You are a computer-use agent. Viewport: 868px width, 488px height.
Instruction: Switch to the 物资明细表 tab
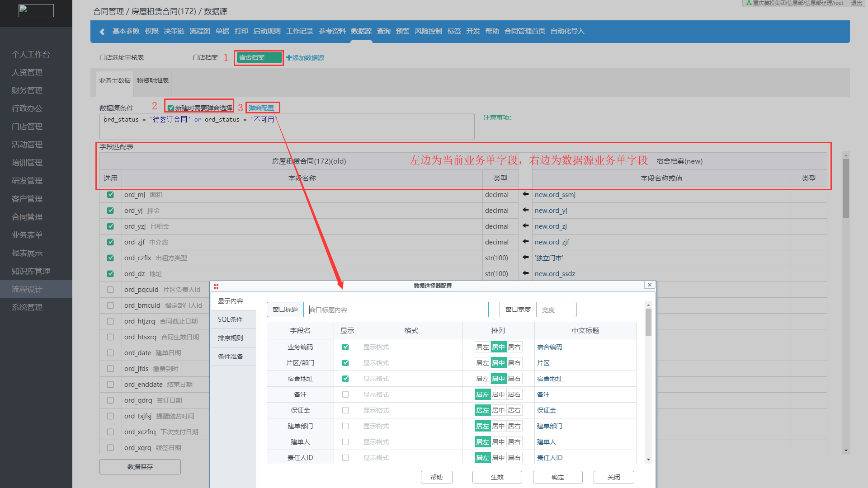click(153, 80)
